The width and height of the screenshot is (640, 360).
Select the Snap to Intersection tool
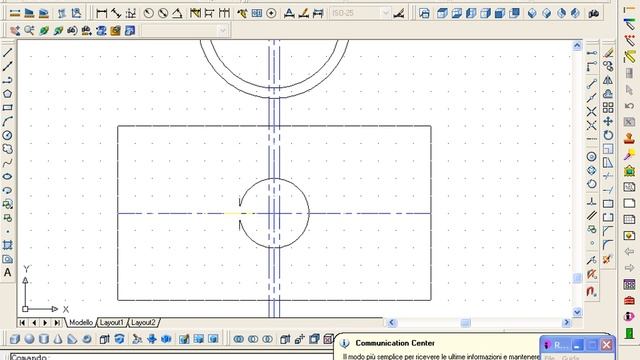pos(592,111)
